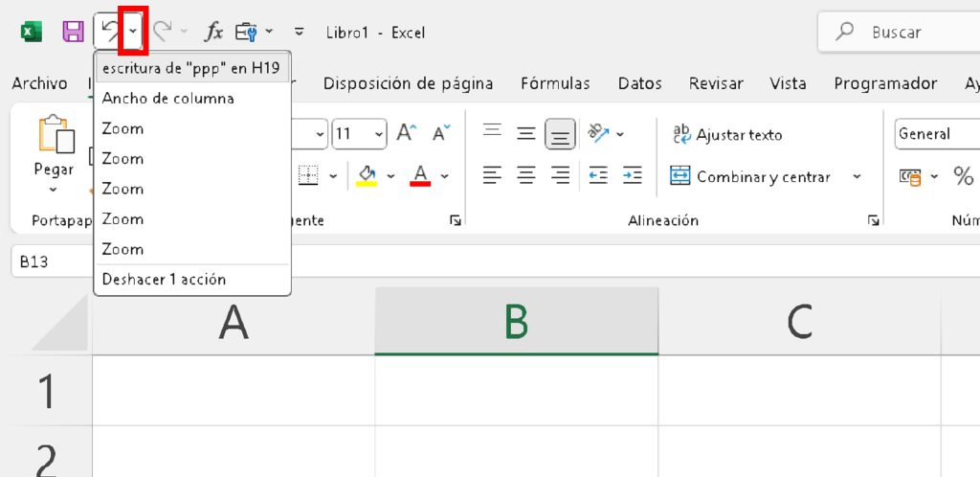Image resolution: width=980 pixels, height=477 pixels.
Task: Click the Combinar y centrar button
Action: tap(751, 177)
